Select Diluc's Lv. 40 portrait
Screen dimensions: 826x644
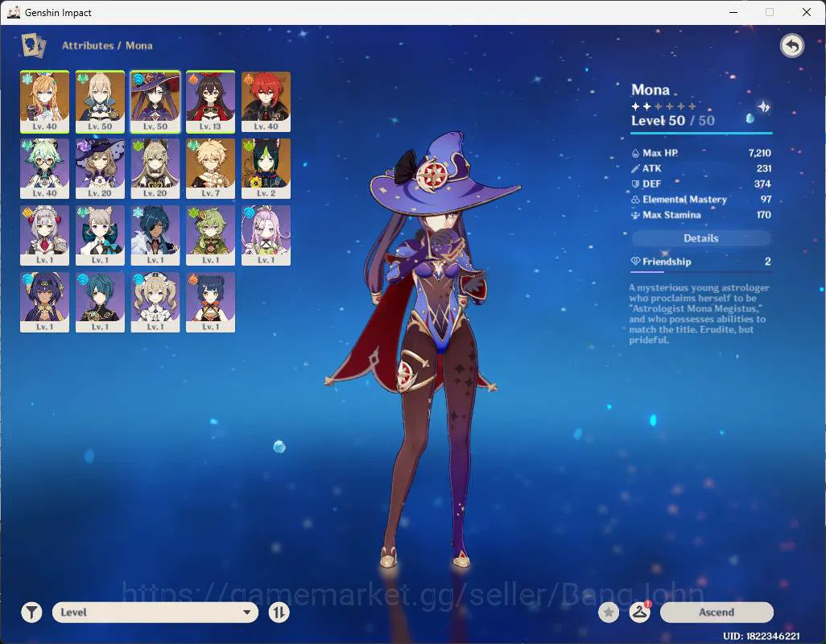click(x=266, y=101)
